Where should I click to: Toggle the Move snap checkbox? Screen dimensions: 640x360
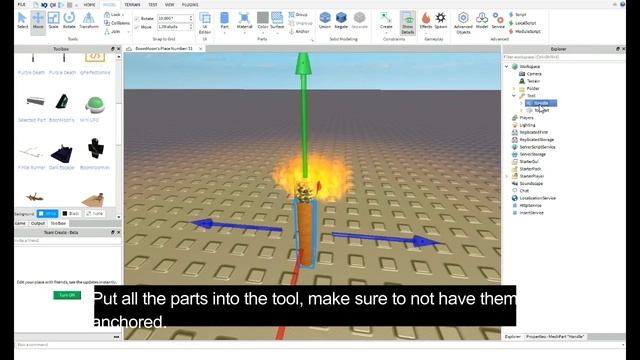coord(137,27)
